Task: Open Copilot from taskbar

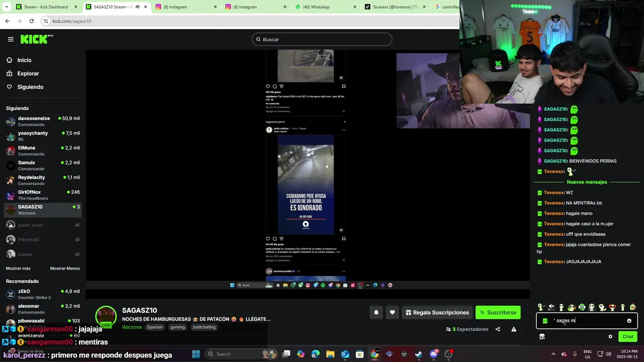Action: pos(301,354)
